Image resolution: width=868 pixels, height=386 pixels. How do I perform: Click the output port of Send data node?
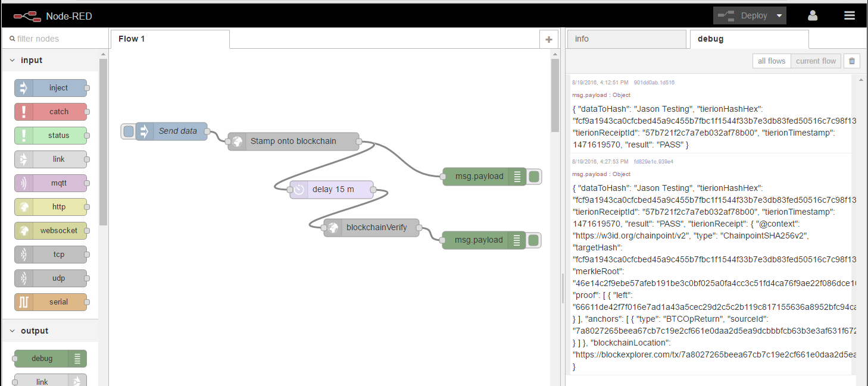pos(208,131)
